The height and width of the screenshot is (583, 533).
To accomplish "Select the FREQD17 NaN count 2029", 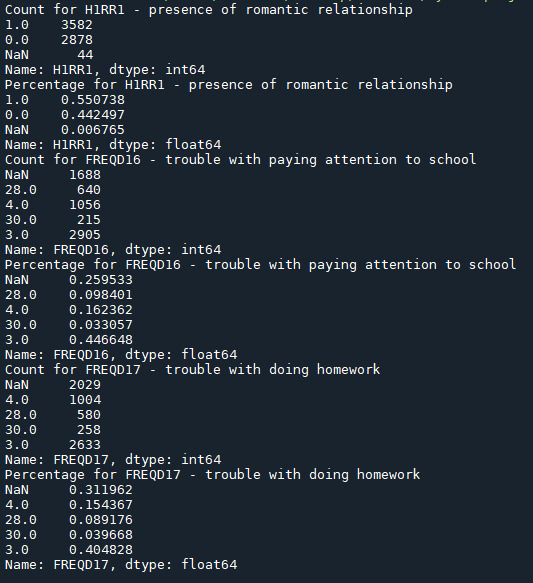I will tap(85, 385).
